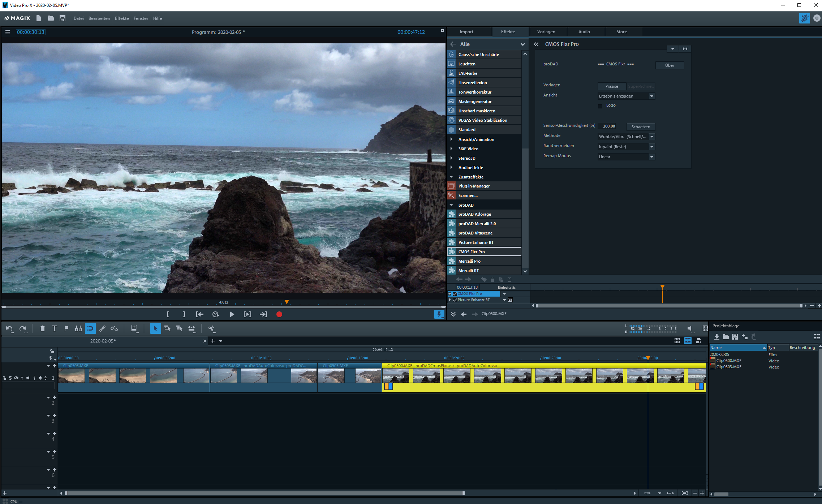Select the all-tracks mouse mode icon
Screen dimensions: 822x504
(179, 328)
